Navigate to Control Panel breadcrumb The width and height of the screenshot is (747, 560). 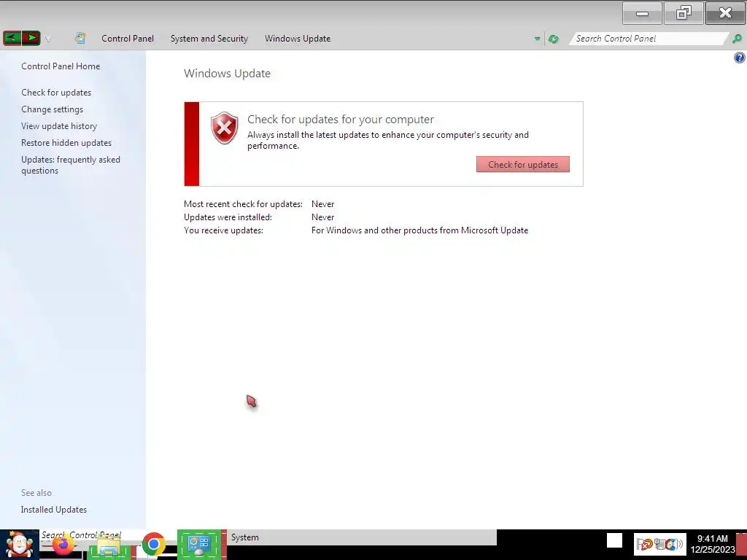(x=128, y=39)
